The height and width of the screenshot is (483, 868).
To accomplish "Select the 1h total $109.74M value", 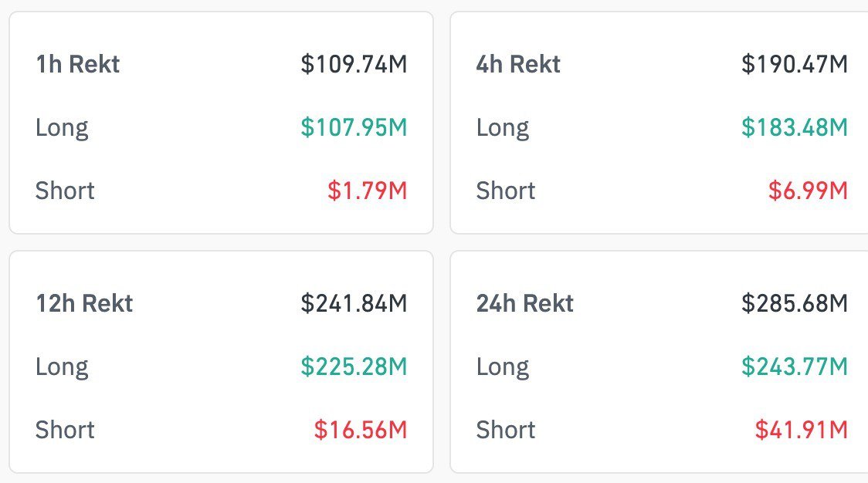I will (354, 64).
